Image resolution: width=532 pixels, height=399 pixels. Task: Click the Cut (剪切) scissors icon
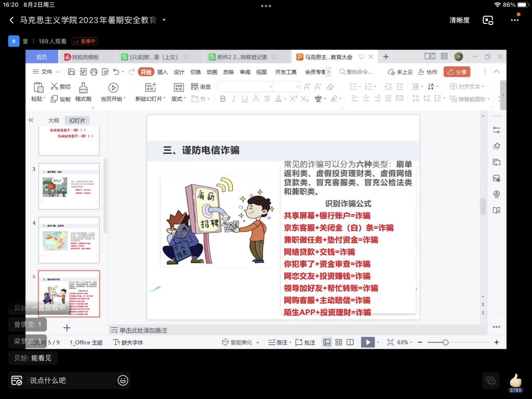[x=55, y=87]
